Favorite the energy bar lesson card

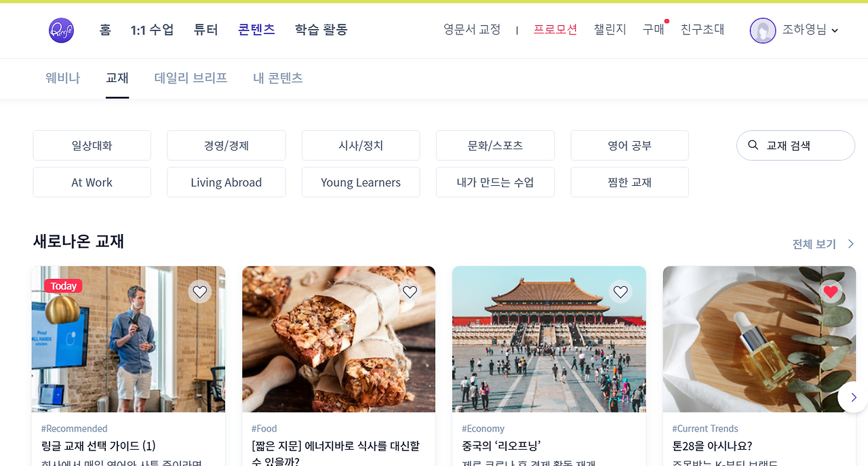point(410,292)
